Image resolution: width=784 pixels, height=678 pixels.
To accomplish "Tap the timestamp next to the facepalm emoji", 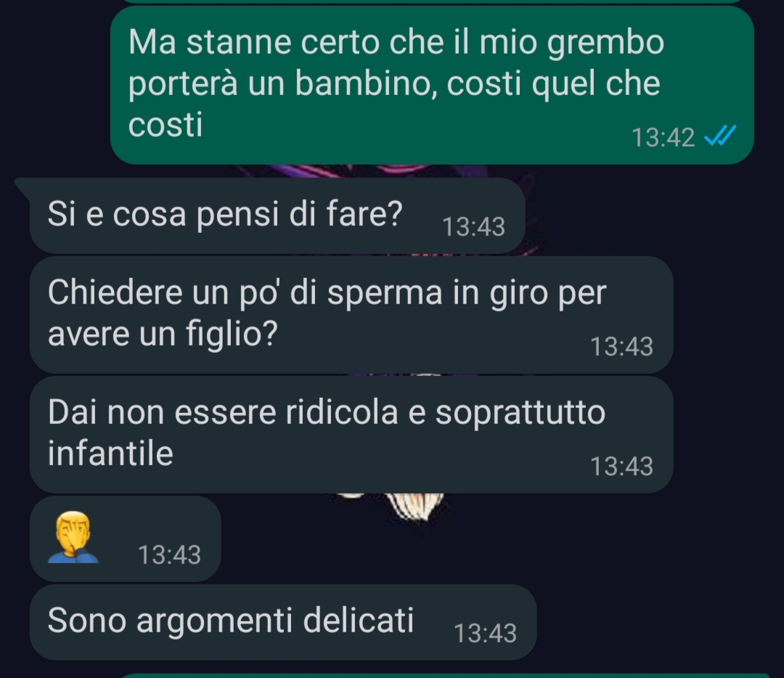I will click(x=169, y=555).
